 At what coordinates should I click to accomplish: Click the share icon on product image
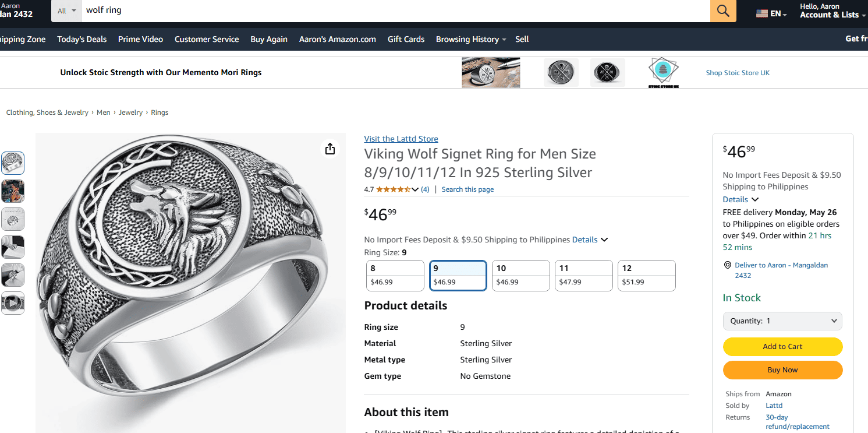tap(330, 149)
